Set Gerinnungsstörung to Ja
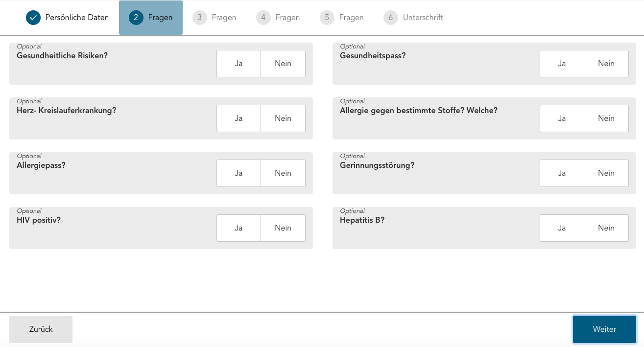Image resolution: width=644 pixels, height=347 pixels. pyautogui.click(x=562, y=173)
